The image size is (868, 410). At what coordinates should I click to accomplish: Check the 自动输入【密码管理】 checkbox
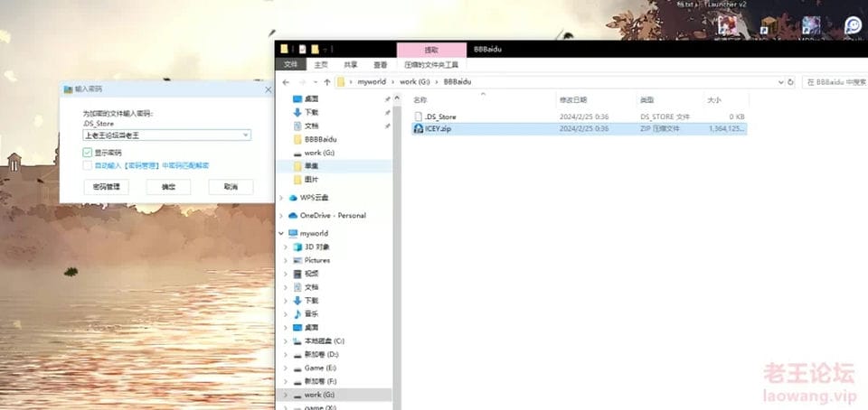(87, 166)
